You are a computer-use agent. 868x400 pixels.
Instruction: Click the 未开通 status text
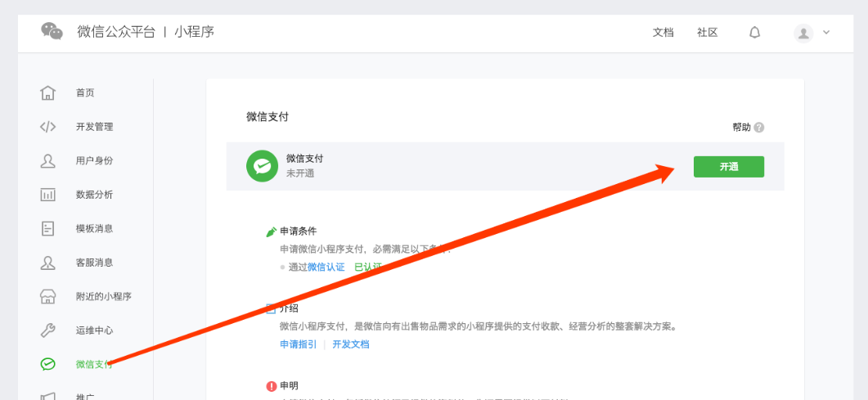(300, 173)
